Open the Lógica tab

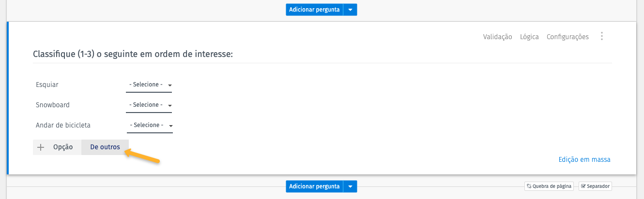coord(529,37)
